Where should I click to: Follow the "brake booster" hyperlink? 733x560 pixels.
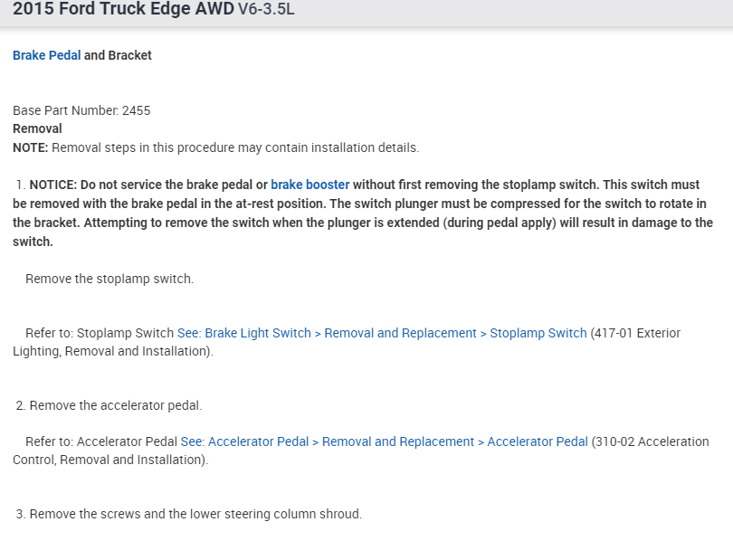pos(309,185)
